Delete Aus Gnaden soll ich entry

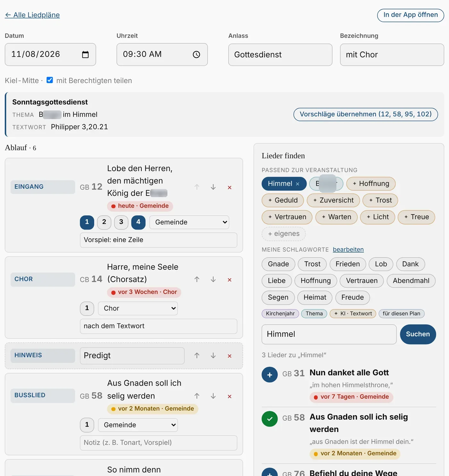(230, 396)
